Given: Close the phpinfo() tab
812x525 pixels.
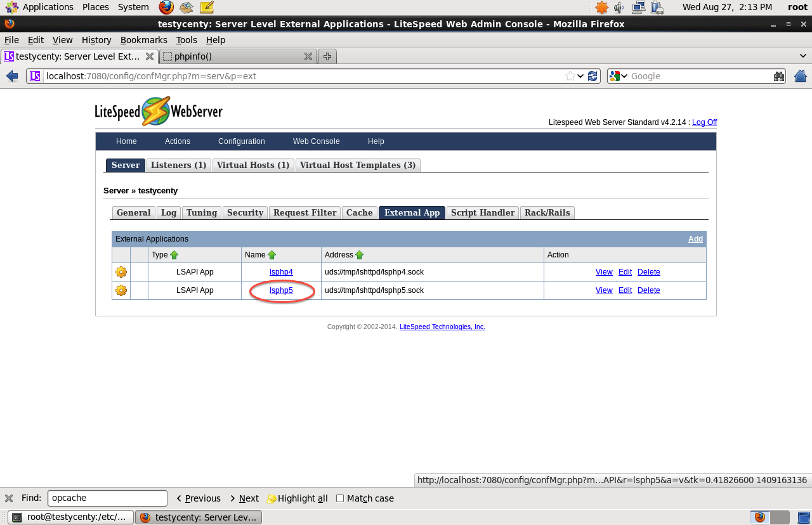Looking at the screenshot, I should point(308,56).
